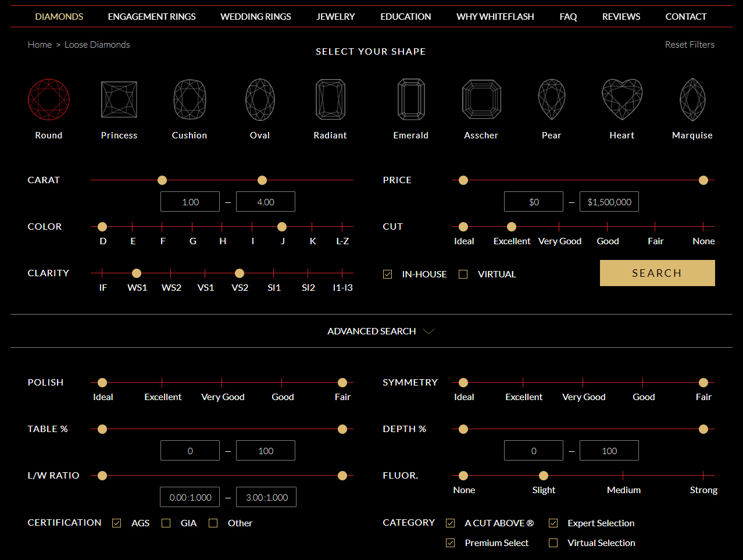Check the GIA certification checkbox

click(x=166, y=523)
